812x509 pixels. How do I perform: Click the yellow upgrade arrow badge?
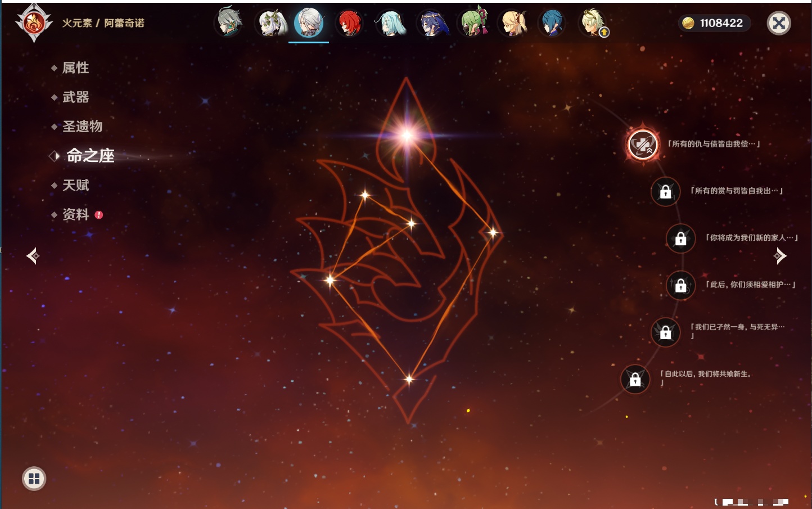tap(604, 33)
